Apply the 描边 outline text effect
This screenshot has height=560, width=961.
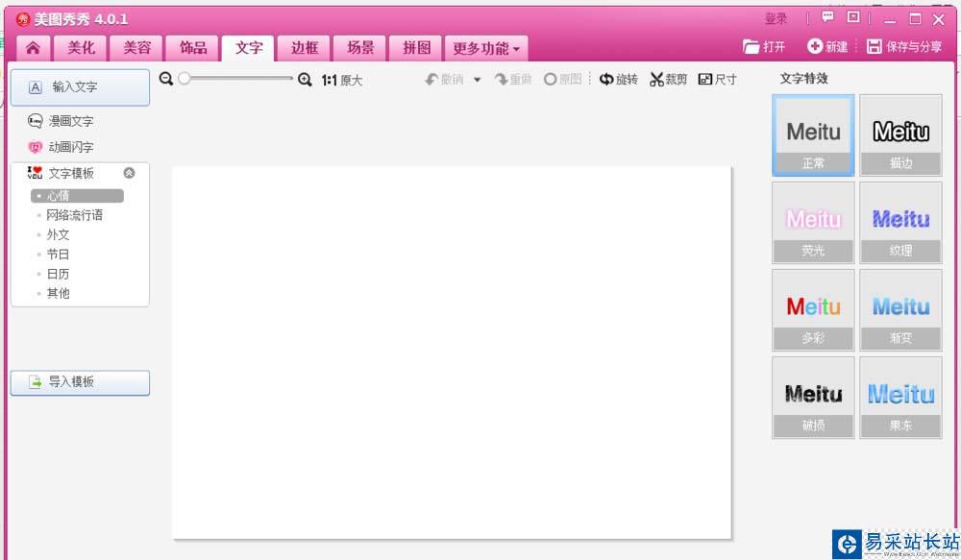901,136
